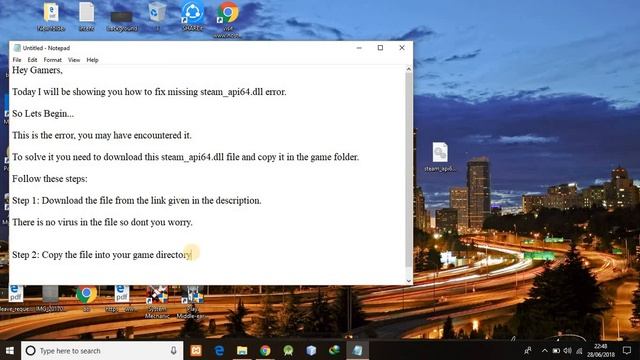Viewport: 640px width, 360px height.
Task: Click the line 'Hey Gamers,' in Notepad
Action: point(37,70)
